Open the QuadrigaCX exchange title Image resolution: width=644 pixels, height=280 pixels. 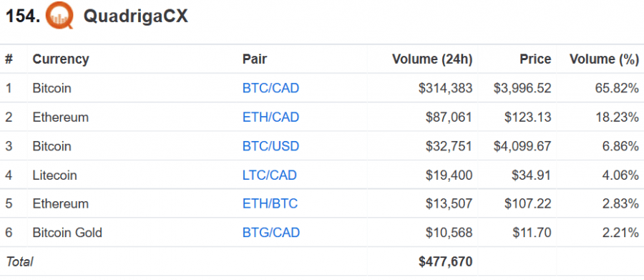click(x=135, y=16)
